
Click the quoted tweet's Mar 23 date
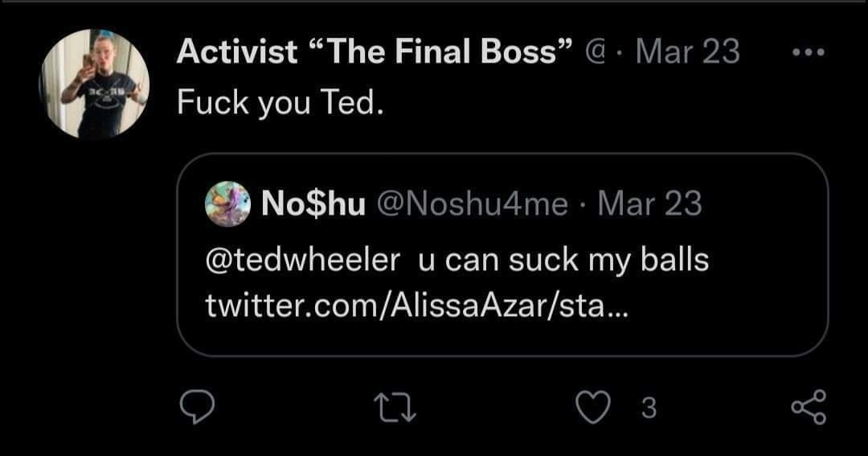[x=650, y=204]
